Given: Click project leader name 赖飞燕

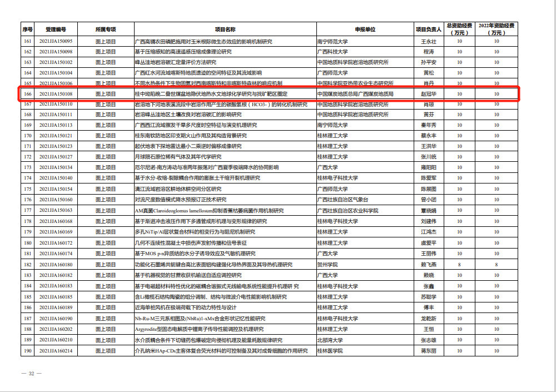Looking at the screenshot, I should coord(429,265).
